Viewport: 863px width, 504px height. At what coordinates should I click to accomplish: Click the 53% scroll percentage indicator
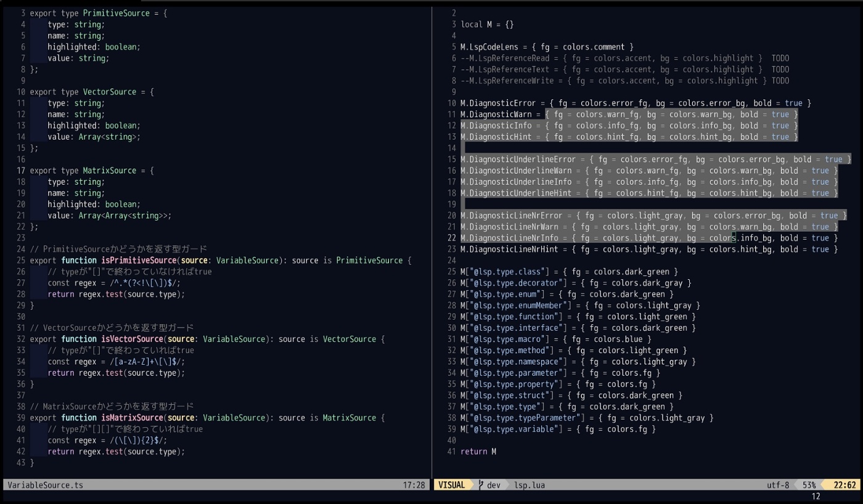[809, 485]
